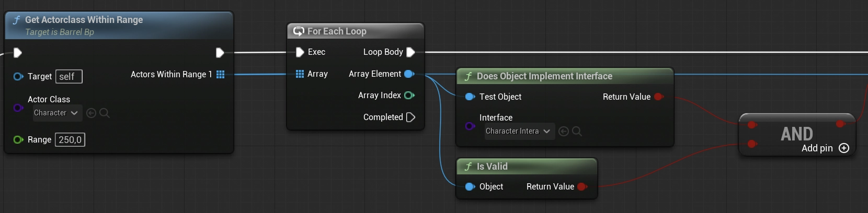Click the Array Element output pin
Viewport: 868px width, 213px height.
pos(409,74)
